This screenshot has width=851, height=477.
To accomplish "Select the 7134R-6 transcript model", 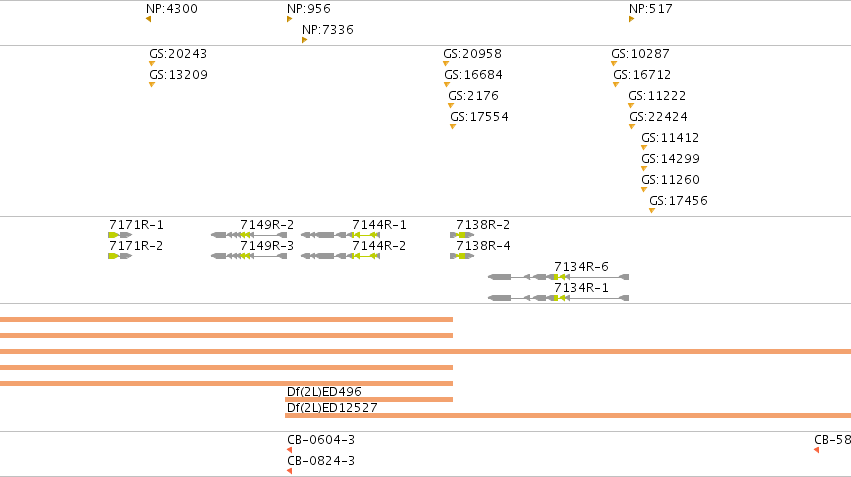I will tap(558, 277).
